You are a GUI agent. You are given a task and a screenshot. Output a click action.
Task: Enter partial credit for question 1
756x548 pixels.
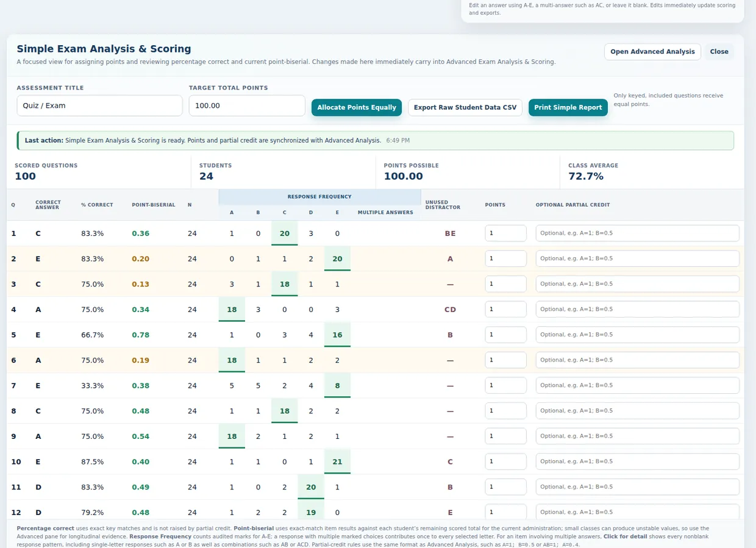coord(637,233)
